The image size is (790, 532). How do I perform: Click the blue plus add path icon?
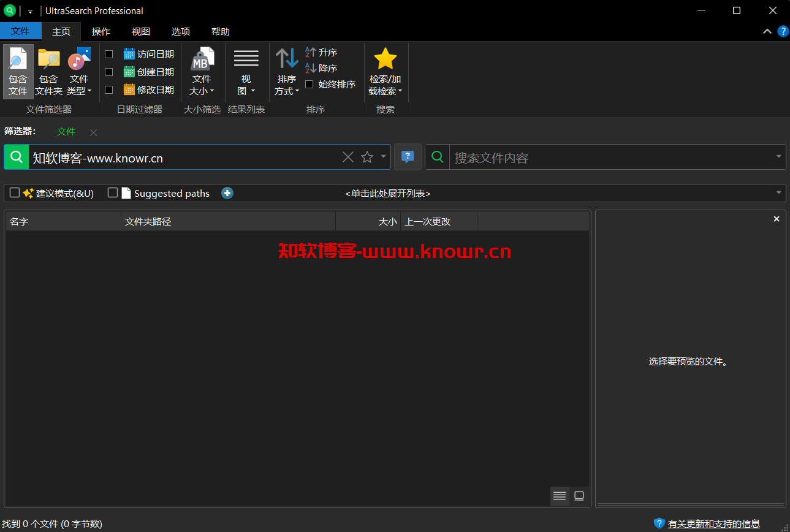pos(227,193)
